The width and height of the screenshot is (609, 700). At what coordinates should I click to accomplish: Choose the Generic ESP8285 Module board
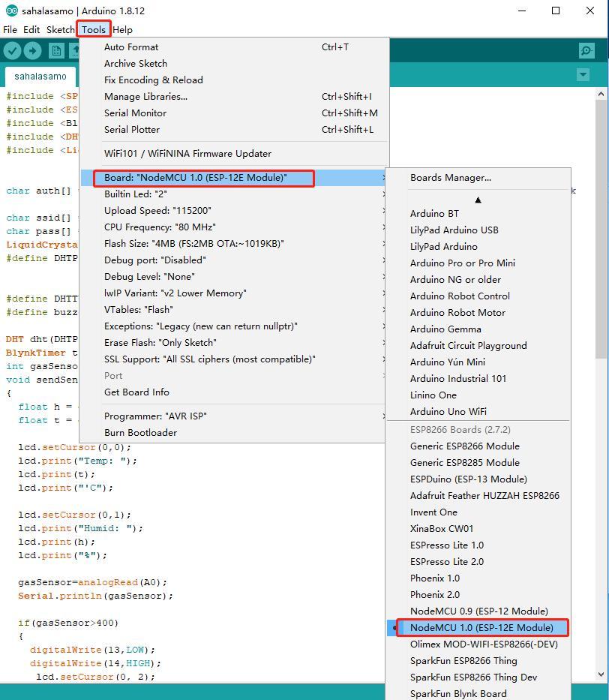478,463
